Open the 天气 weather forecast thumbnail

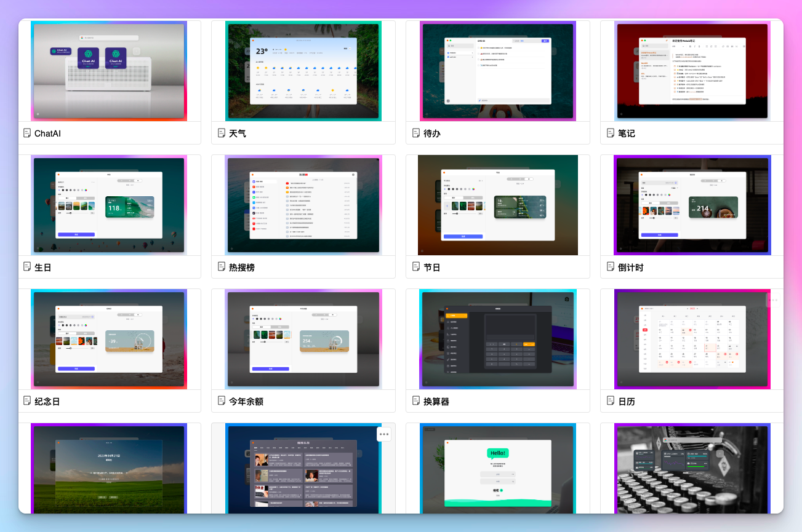click(303, 71)
